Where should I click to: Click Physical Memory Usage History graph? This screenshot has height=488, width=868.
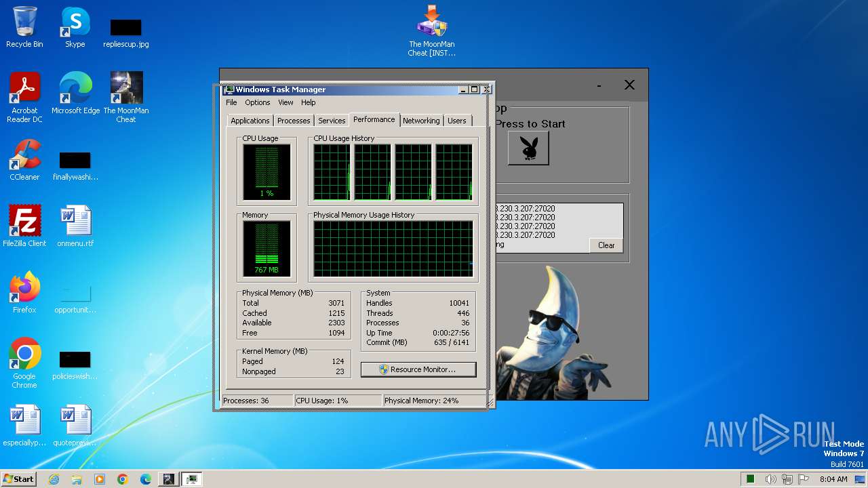tap(393, 248)
